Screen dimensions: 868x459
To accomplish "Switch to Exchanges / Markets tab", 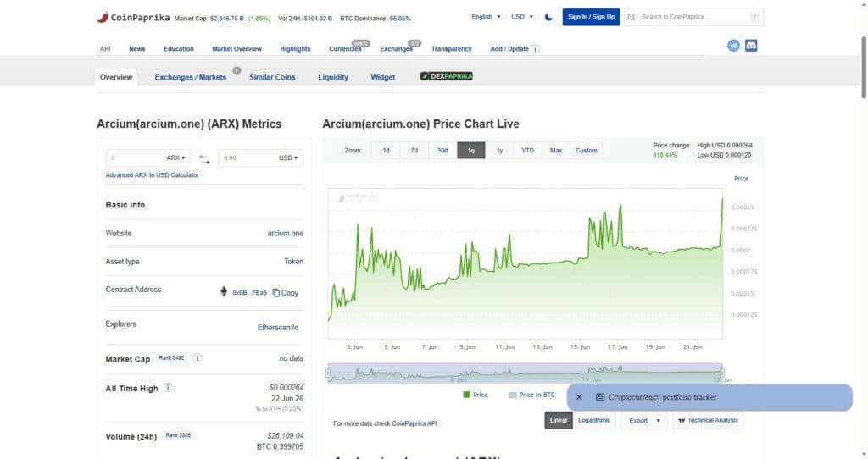I will [191, 77].
